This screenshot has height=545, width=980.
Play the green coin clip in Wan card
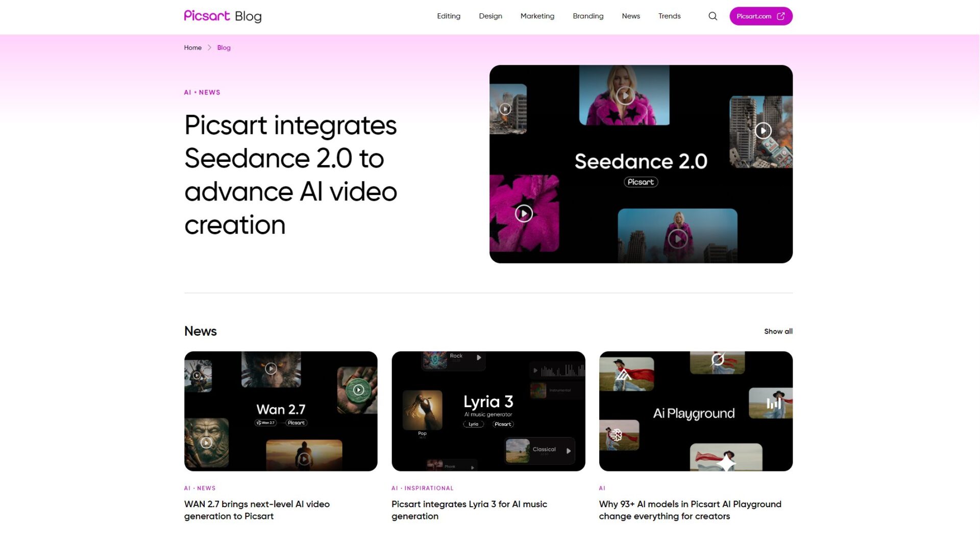pos(358,390)
